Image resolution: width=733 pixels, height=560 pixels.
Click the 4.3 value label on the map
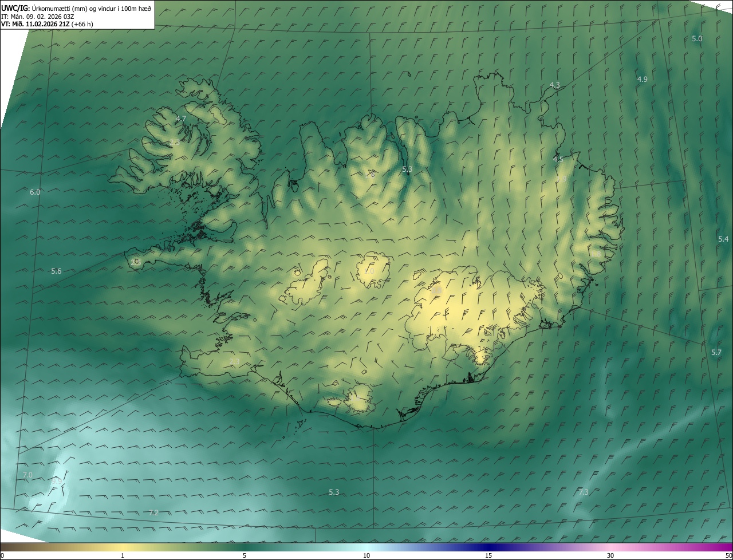[554, 85]
